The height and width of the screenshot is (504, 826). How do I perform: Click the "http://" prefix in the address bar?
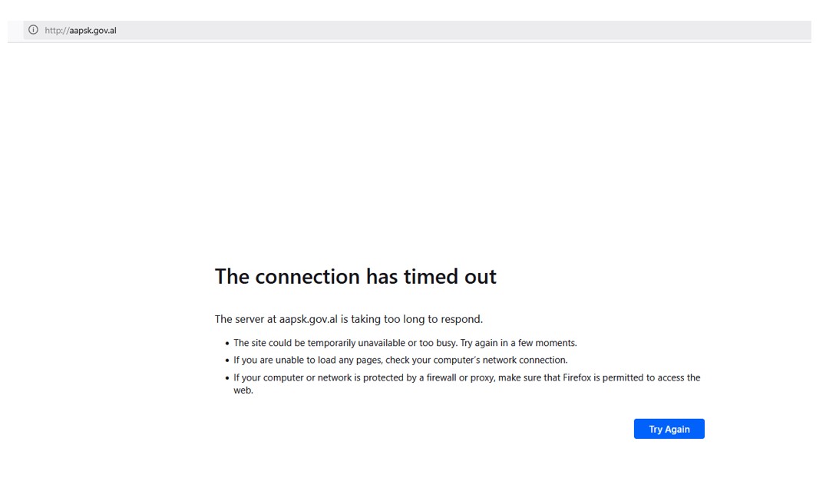pyautogui.click(x=56, y=31)
